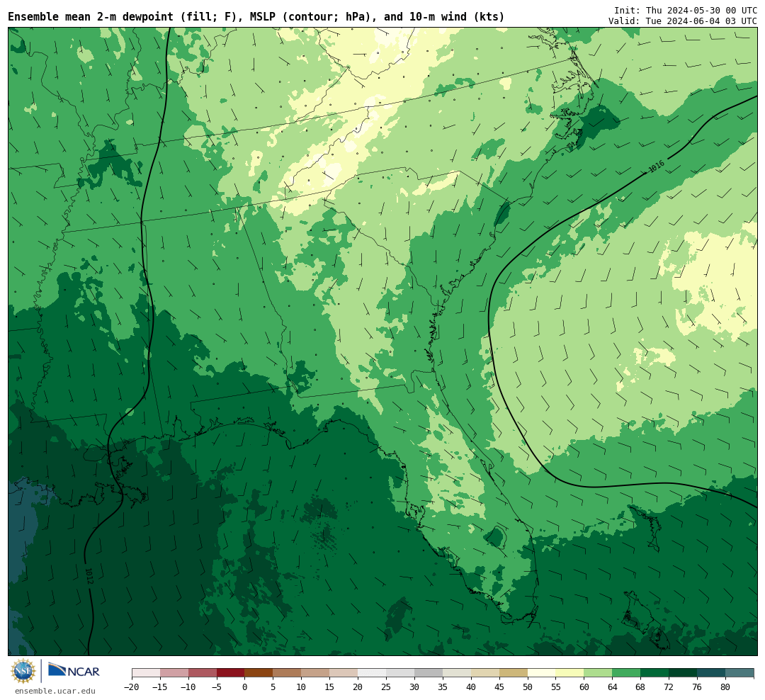
Task: Click the 30 colorbar tick label
Action: (414, 687)
